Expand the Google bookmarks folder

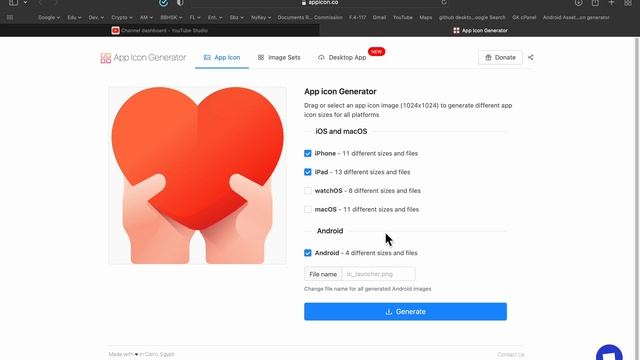point(49,18)
